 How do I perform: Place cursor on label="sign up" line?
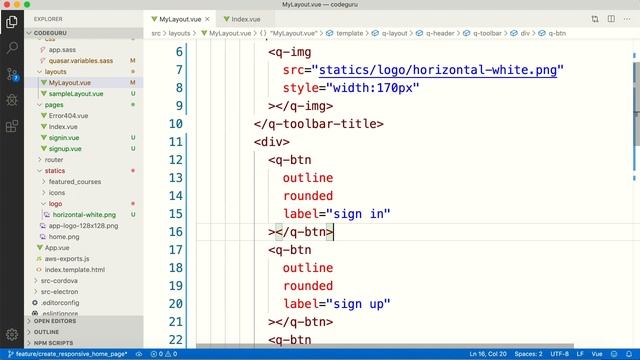coord(337,304)
